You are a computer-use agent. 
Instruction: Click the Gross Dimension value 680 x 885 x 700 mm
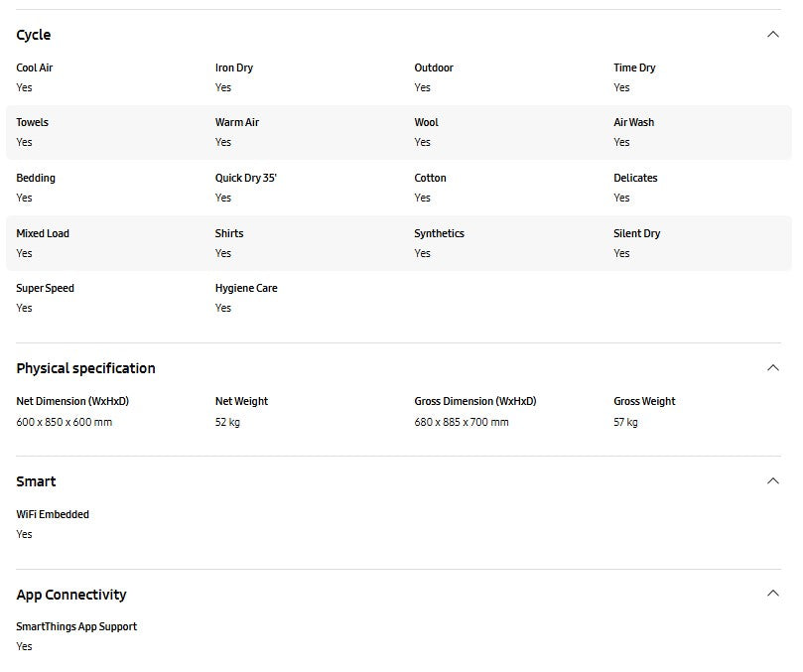click(x=462, y=422)
